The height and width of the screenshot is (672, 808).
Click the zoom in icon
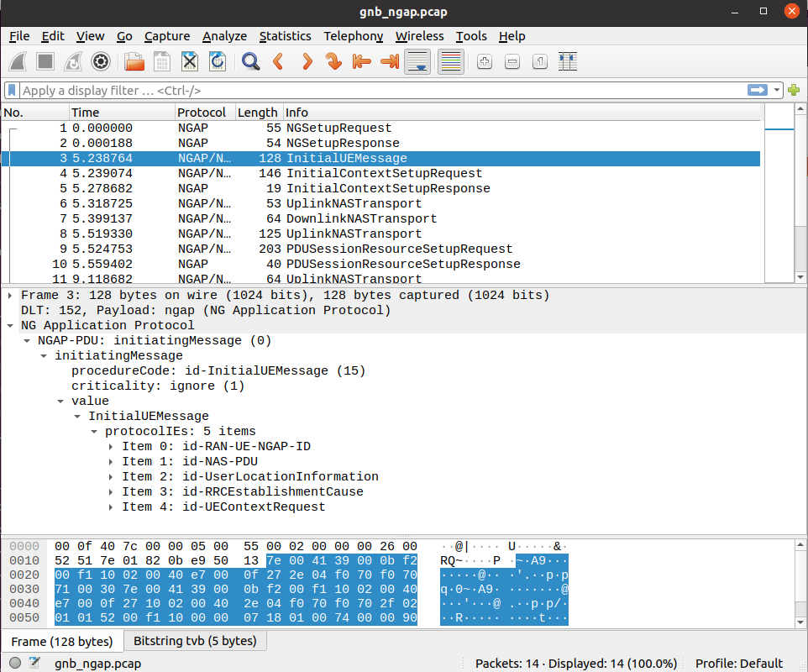coord(484,61)
